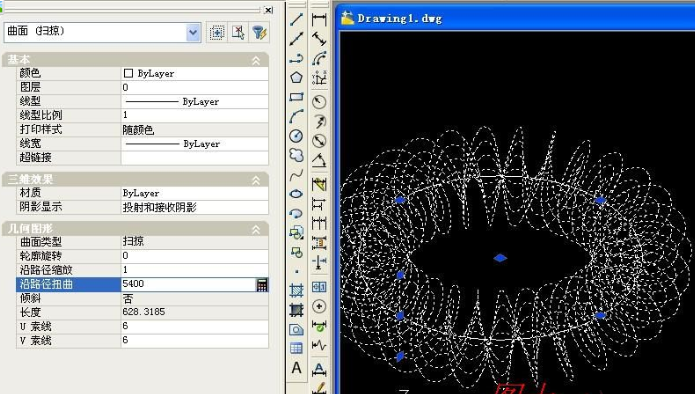The width and height of the screenshot is (695, 394).
Task: Open calculator for 沿路径扭曲 field
Action: point(262,285)
